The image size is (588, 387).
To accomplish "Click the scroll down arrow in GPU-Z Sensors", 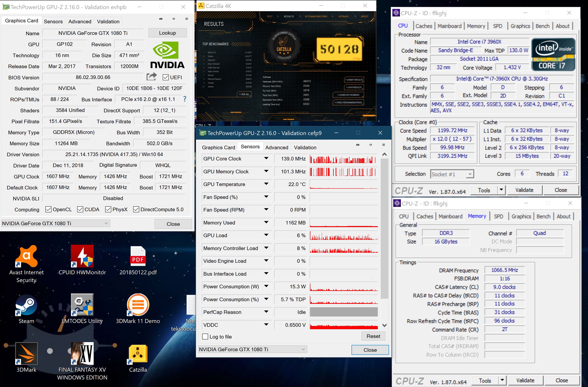I will 384,325.
